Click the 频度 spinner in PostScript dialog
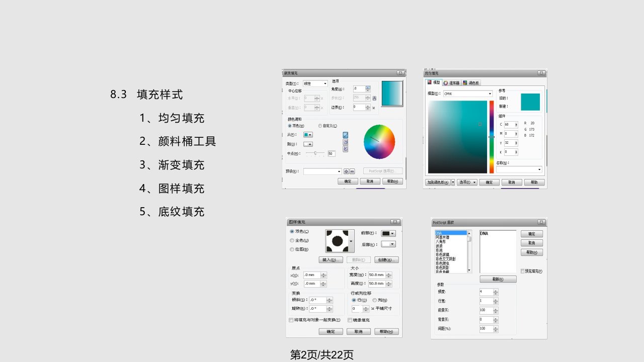 pos(496,292)
